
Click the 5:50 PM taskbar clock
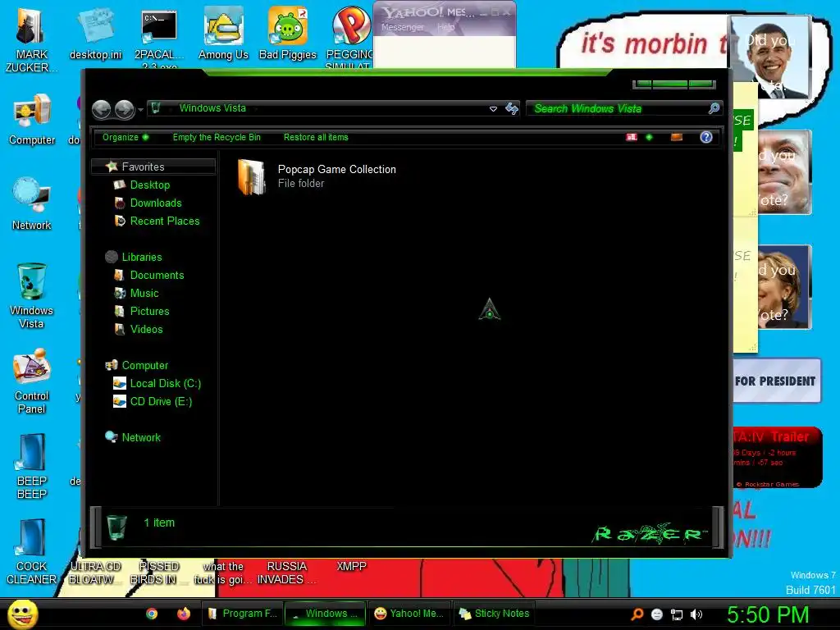click(x=768, y=614)
